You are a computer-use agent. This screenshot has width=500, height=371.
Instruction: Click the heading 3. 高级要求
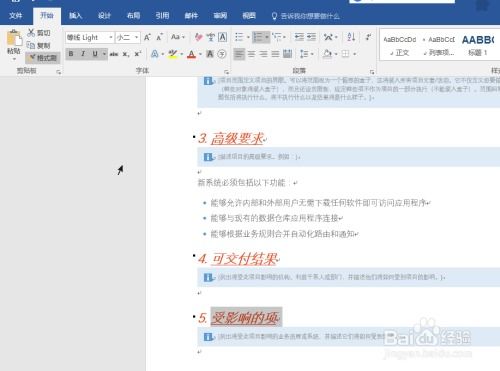coord(232,138)
